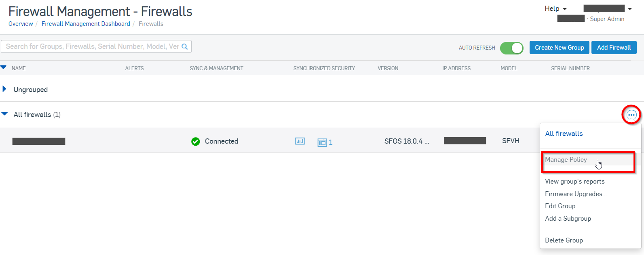Choose View group's reports menu item
Image resolution: width=644 pixels, height=255 pixels.
click(x=574, y=182)
